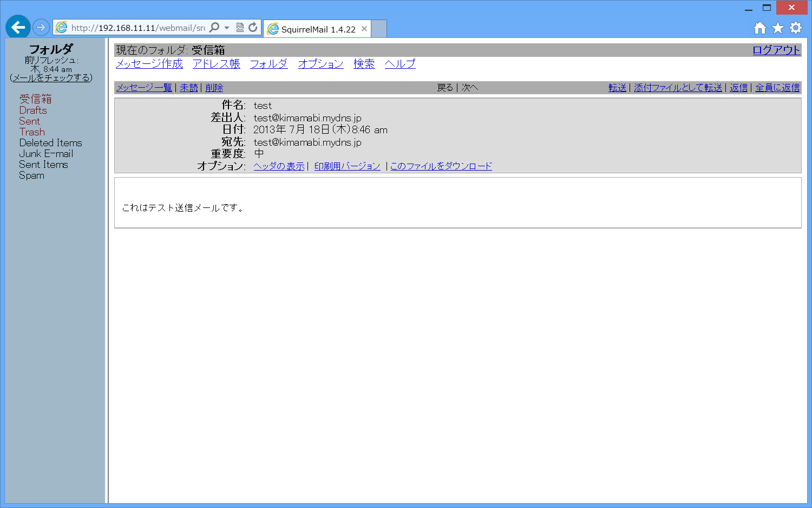
Task: Open the アドレス帳 address book link
Action: 217,64
